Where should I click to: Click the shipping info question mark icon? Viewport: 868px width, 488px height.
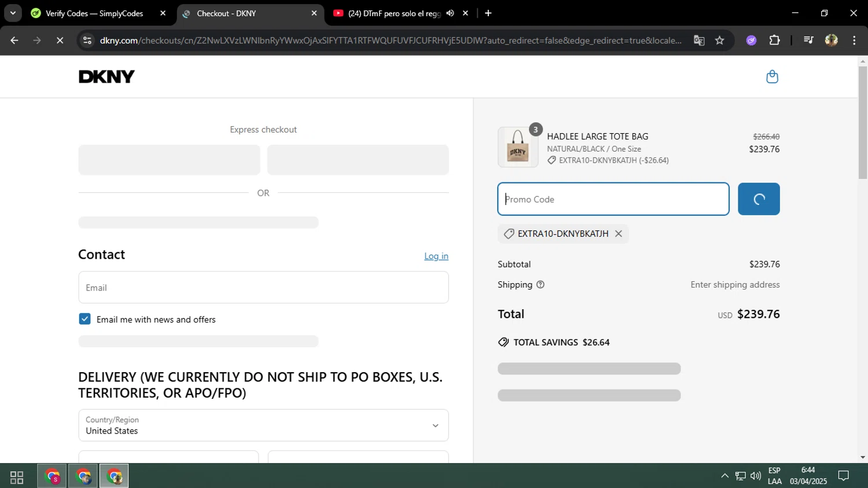pos(540,285)
